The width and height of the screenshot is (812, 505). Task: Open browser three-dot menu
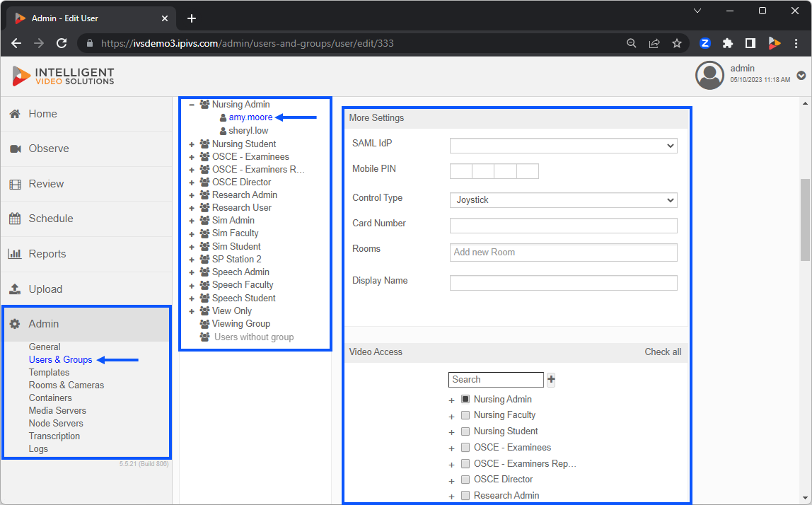pyautogui.click(x=796, y=44)
